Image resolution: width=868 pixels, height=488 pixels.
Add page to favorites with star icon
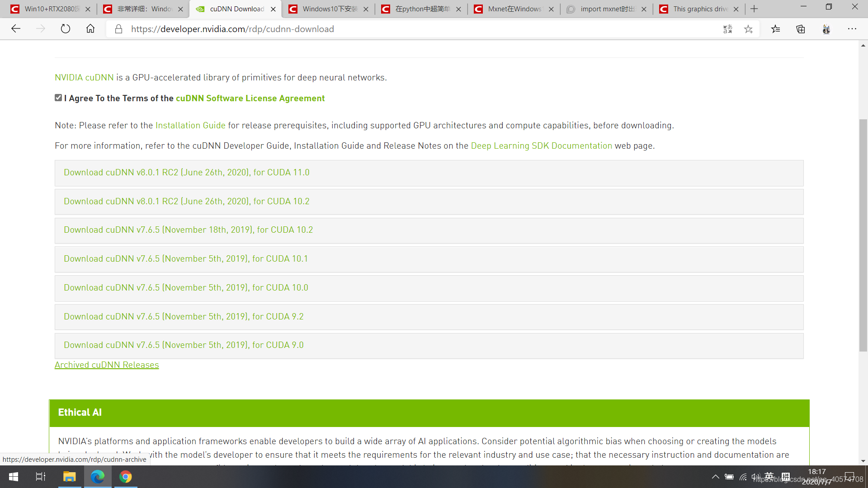[x=748, y=29]
